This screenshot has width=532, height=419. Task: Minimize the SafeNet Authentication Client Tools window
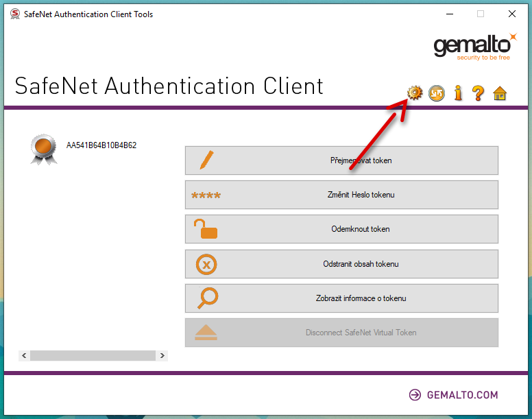(x=450, y=14)
